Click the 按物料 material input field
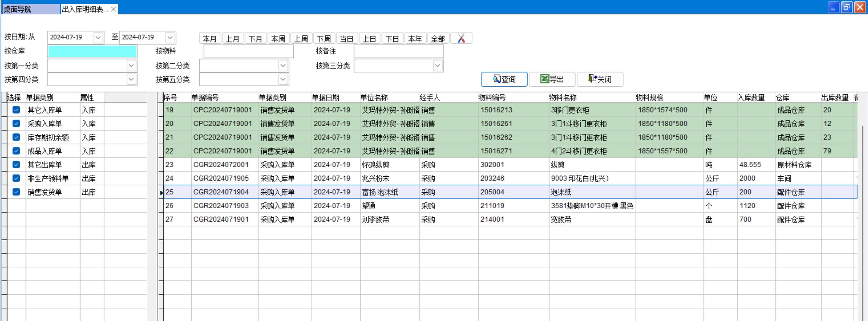This screenshot has width=868, height=321. pos(248,51)
